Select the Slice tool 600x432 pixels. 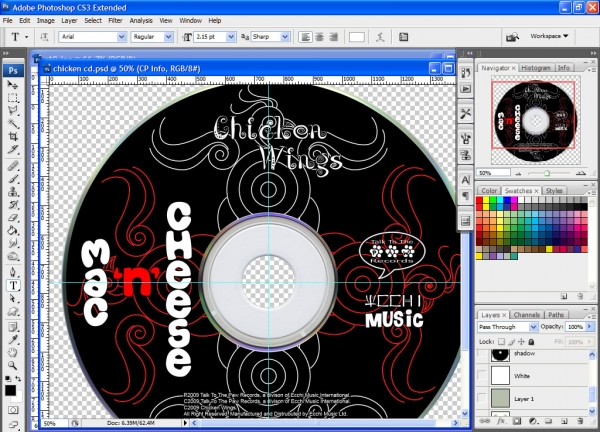pos(13,149)
